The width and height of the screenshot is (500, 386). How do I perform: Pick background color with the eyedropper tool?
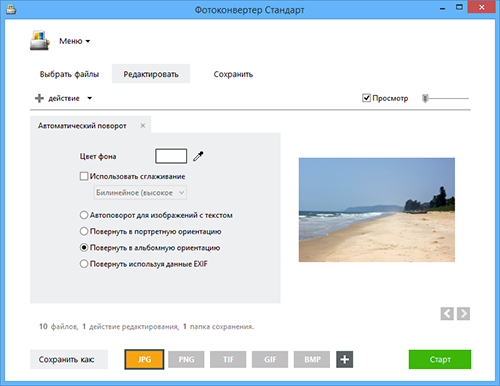198,156
